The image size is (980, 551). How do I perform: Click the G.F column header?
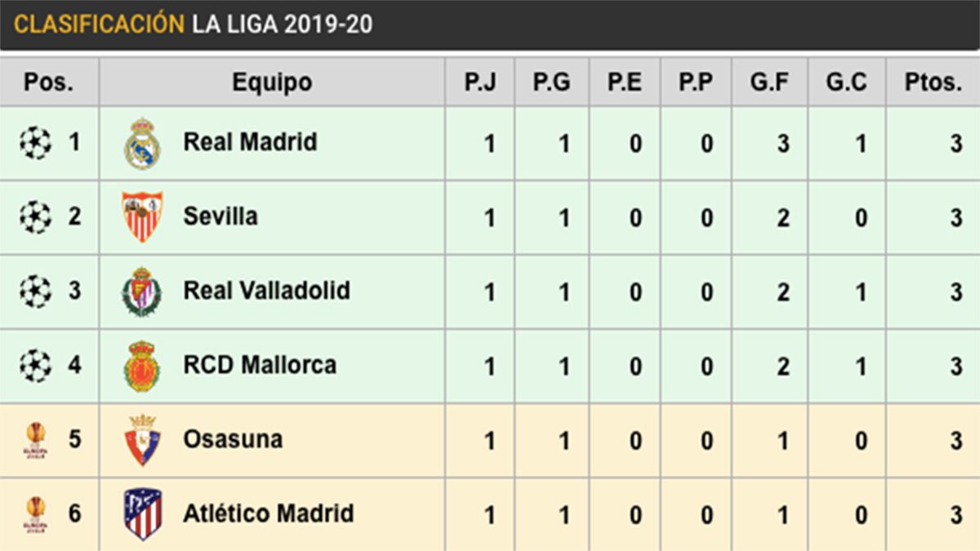769,82
